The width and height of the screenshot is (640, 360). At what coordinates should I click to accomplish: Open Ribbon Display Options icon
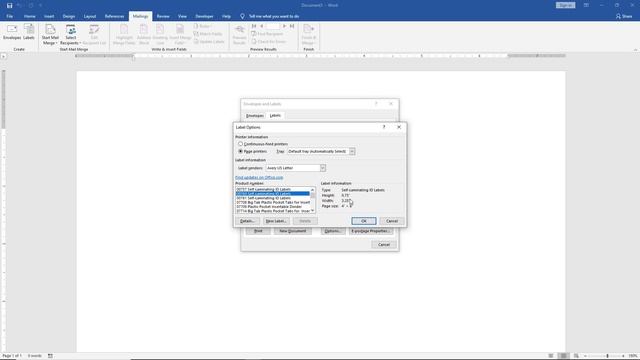tap(586, 5)
